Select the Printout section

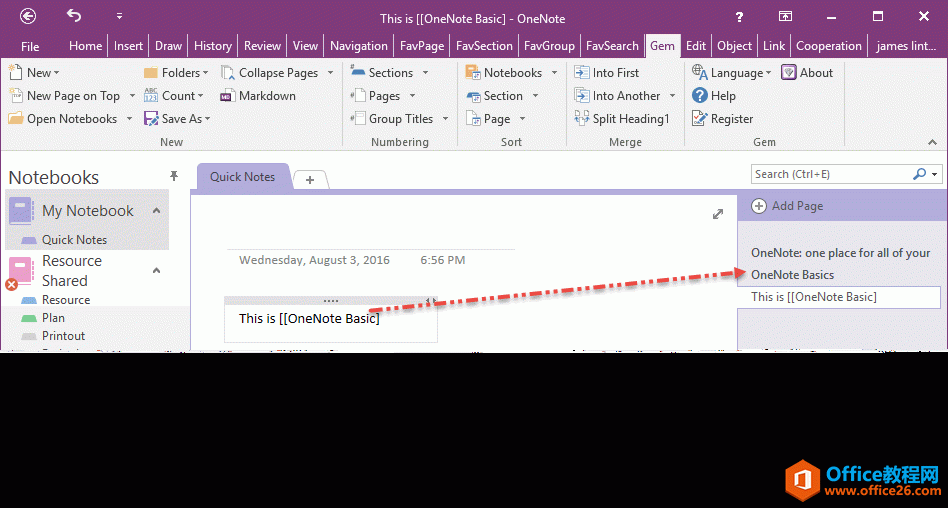(63, 336)
